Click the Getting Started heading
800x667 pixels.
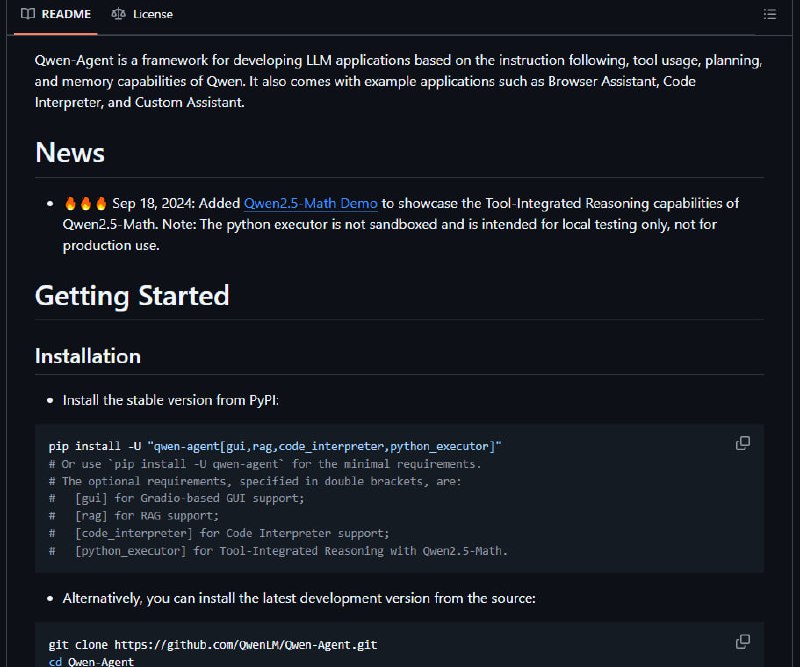coord(132,295)
